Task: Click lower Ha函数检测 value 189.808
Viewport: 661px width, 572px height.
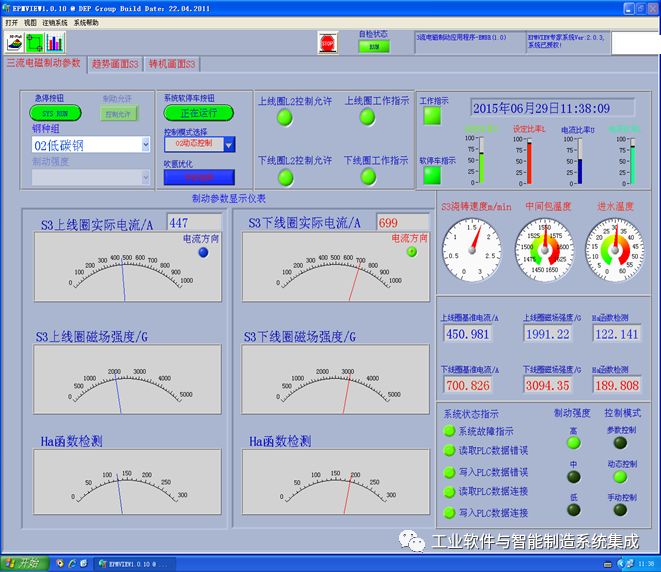Action: tap(617, 385)
